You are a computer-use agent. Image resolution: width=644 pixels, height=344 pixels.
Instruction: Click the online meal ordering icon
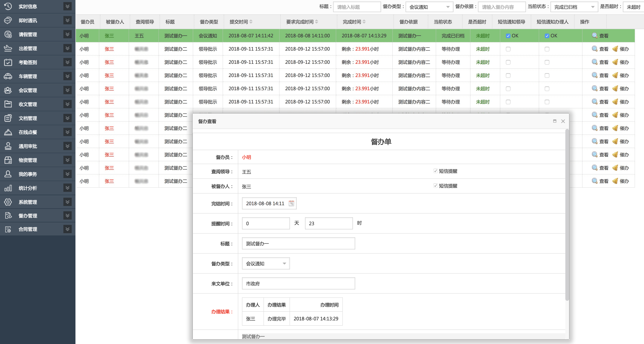point(8,132)
